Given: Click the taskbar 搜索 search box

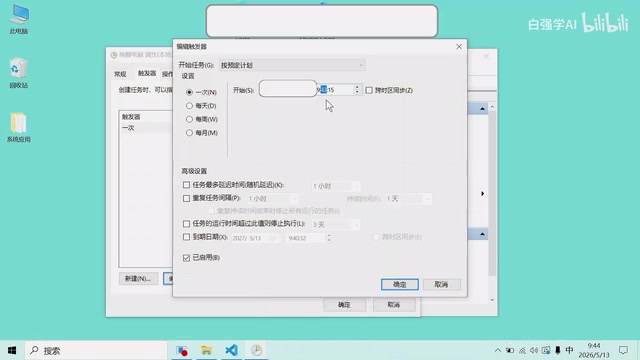Looking at the screenshot, I should [x=96, y=351].
